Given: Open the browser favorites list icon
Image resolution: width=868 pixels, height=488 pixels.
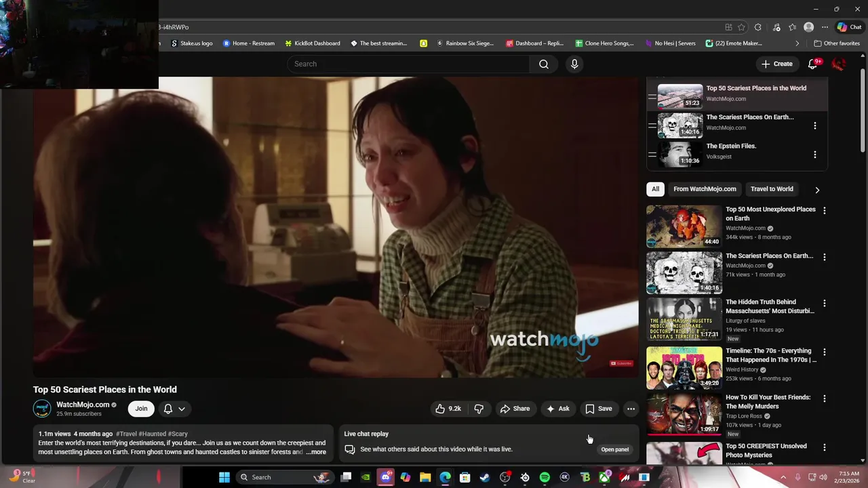Looking at the screenshot, I should 792,27.
